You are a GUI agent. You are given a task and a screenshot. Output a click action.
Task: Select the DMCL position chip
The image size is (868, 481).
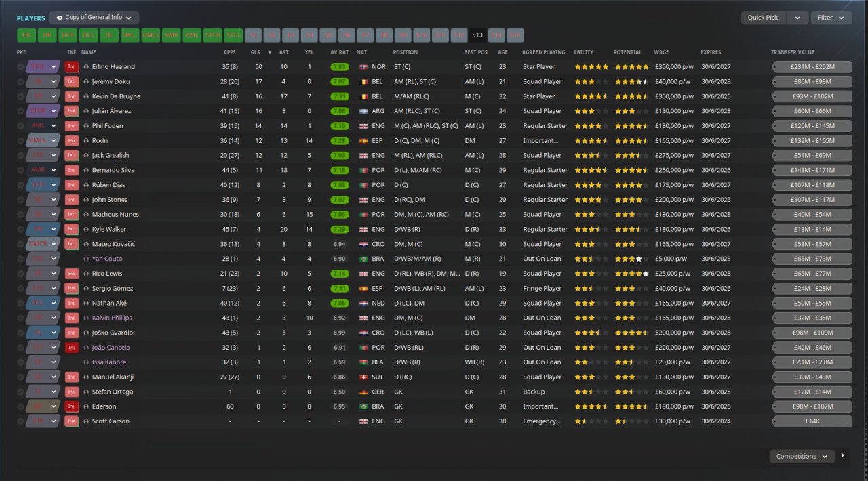(151, 35)
